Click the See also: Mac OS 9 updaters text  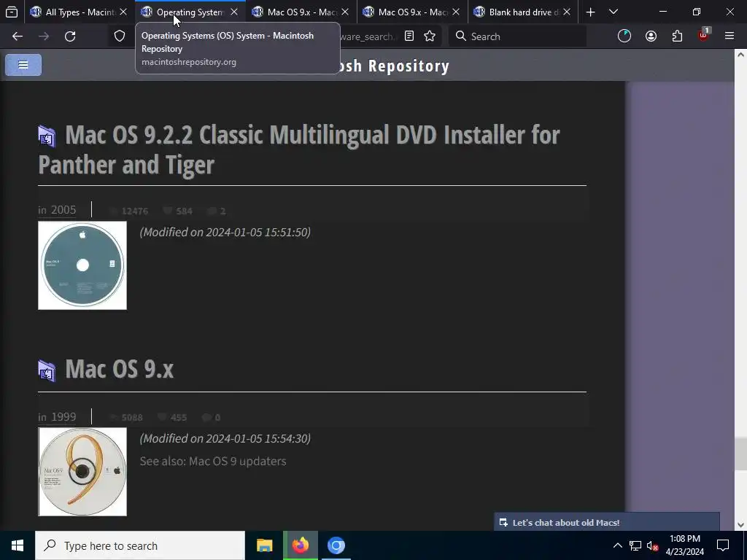(213, 461)
